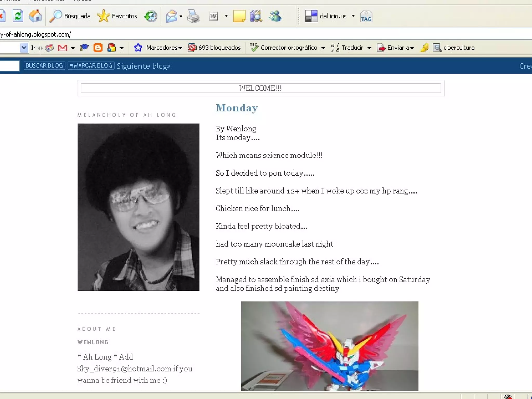Open the Messenger people icon

275,16
